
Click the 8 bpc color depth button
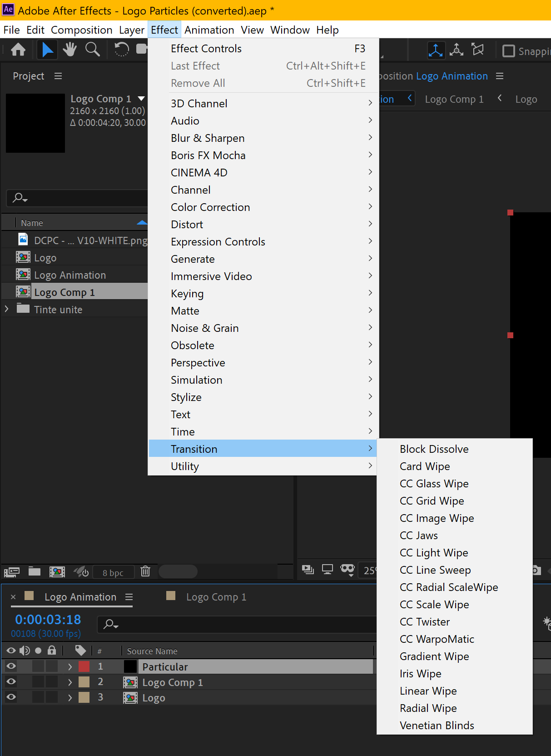[x=113, y=573]
